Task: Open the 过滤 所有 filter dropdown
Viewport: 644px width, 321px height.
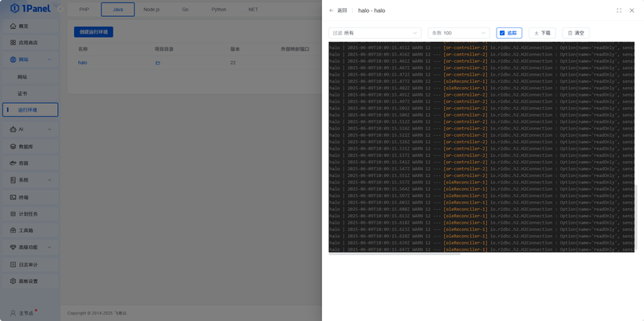Action: (375, 33)
